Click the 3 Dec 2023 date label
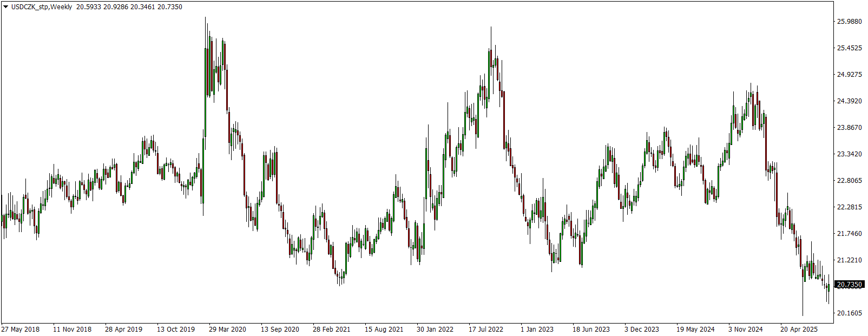This screenshot has height=336, width=868. tap(642, 330)
